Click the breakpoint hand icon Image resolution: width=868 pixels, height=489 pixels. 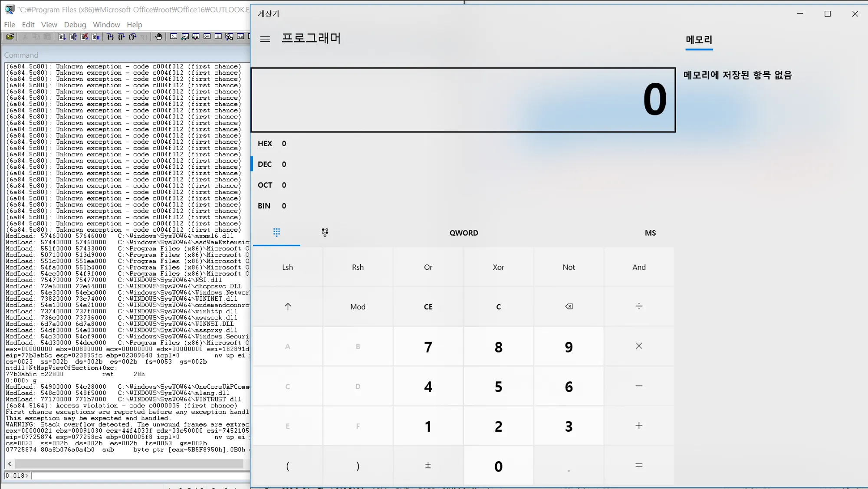(x=159, y=37)
